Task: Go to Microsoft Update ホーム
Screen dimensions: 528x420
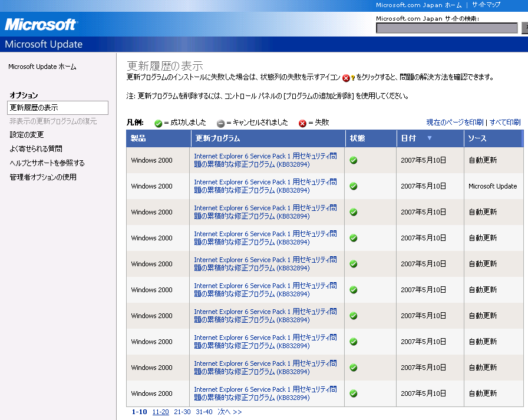Action: click(42, 67)
